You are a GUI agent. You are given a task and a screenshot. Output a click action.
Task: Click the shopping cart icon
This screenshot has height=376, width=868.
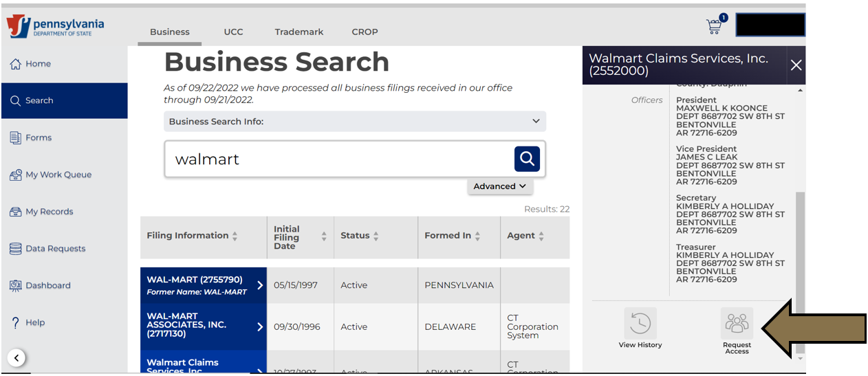715,26
